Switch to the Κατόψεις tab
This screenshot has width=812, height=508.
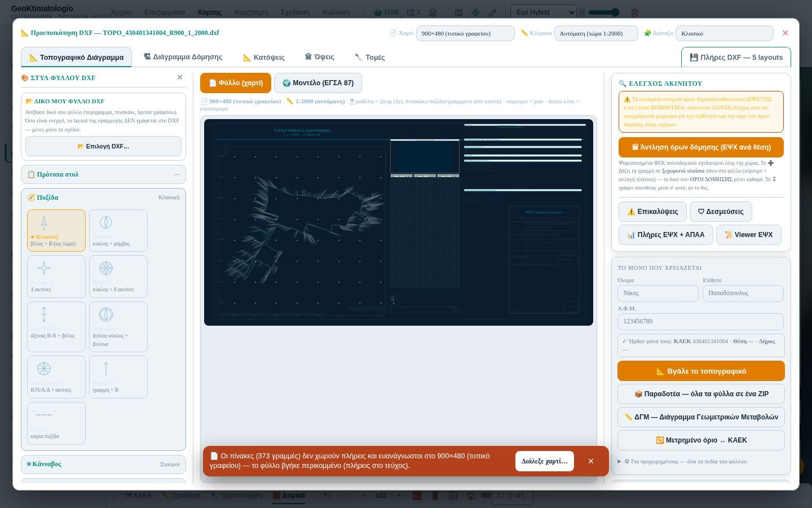(263, 57)
